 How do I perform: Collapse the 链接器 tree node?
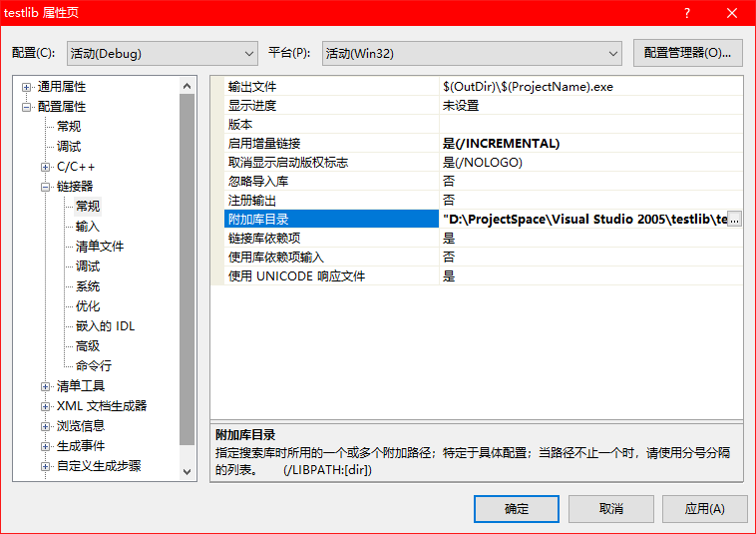point(46,187)
